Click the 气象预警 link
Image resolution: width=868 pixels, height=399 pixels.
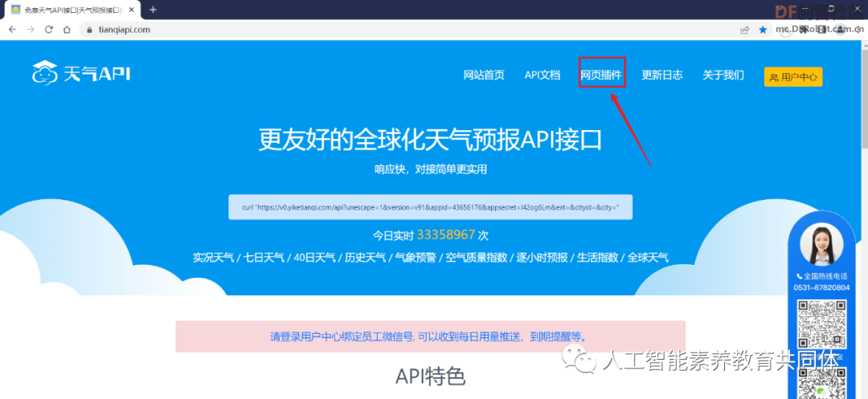point(416,258)
